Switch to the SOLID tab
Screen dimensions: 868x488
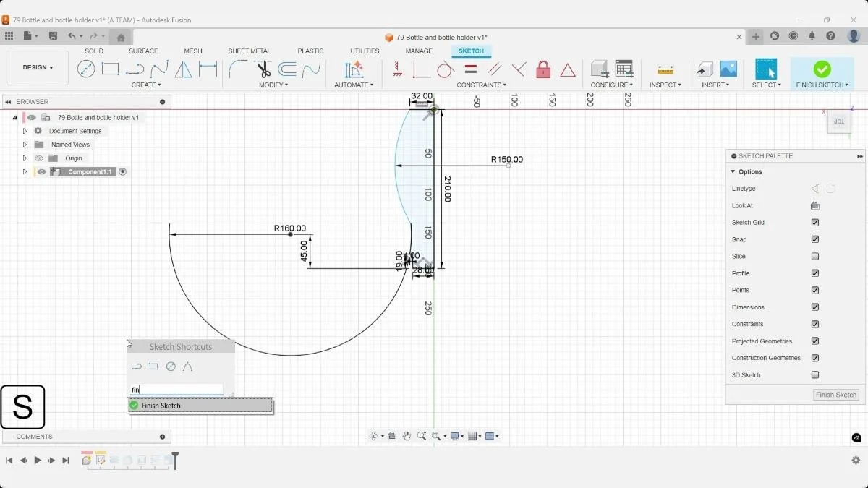94,51
